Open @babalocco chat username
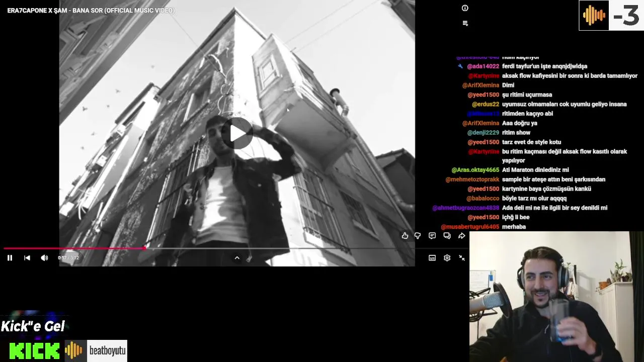 click(x=483, y=199)
